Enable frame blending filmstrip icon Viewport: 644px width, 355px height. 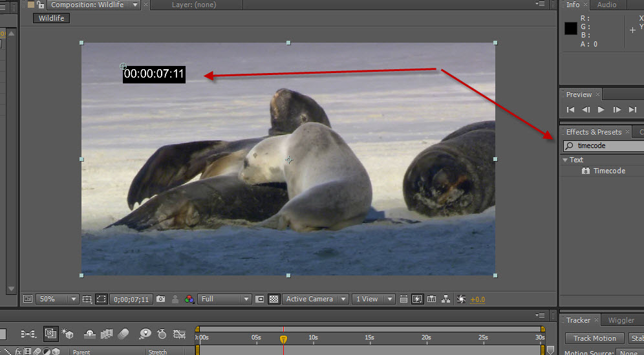[x=107, y=334]
